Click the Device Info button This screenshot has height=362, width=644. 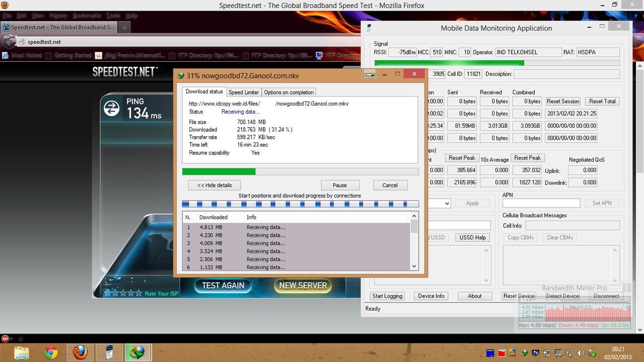[431, 296]
